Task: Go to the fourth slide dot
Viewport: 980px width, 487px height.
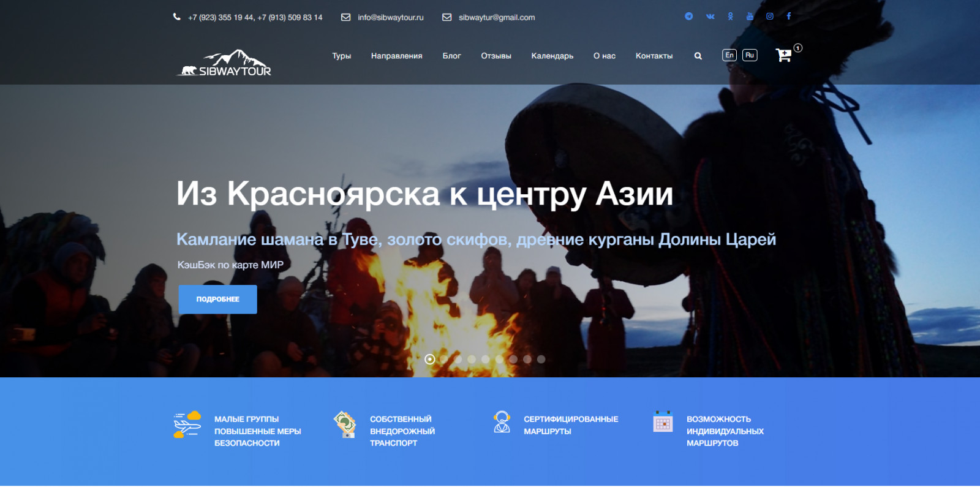Action: point(472,360)
